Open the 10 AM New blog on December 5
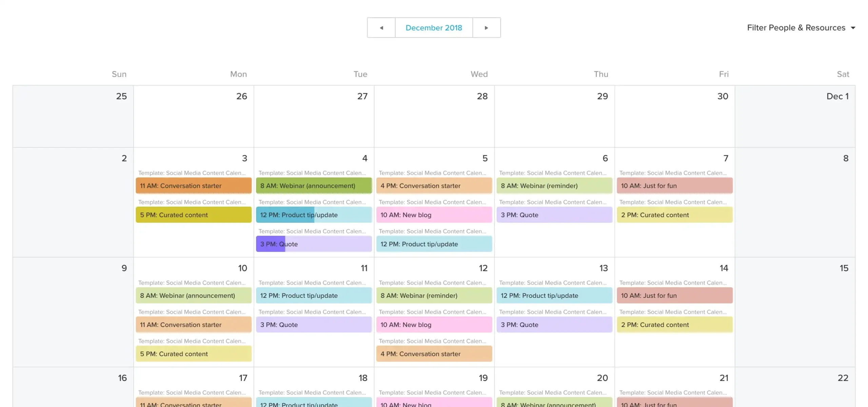868x407 pixels. (x=434, y=215)
